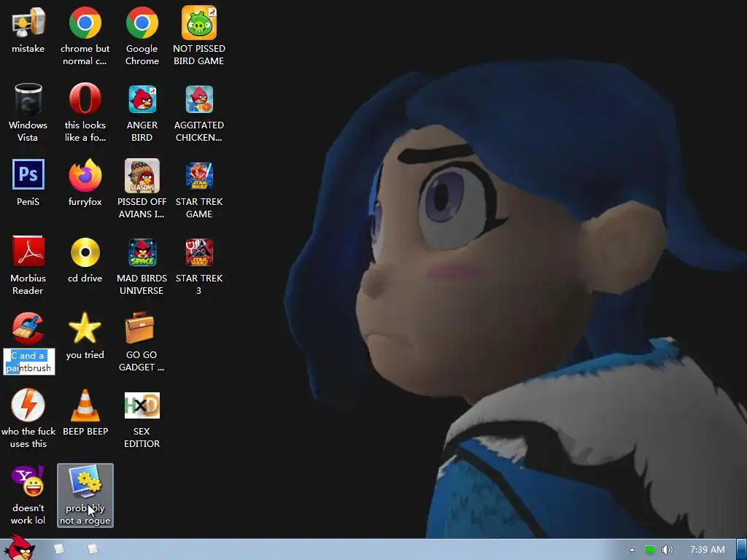This screenshot has width=747, height=560.
Task: Click the 7:39 AM taskbar clock
Action: click(x=708, y=550)
